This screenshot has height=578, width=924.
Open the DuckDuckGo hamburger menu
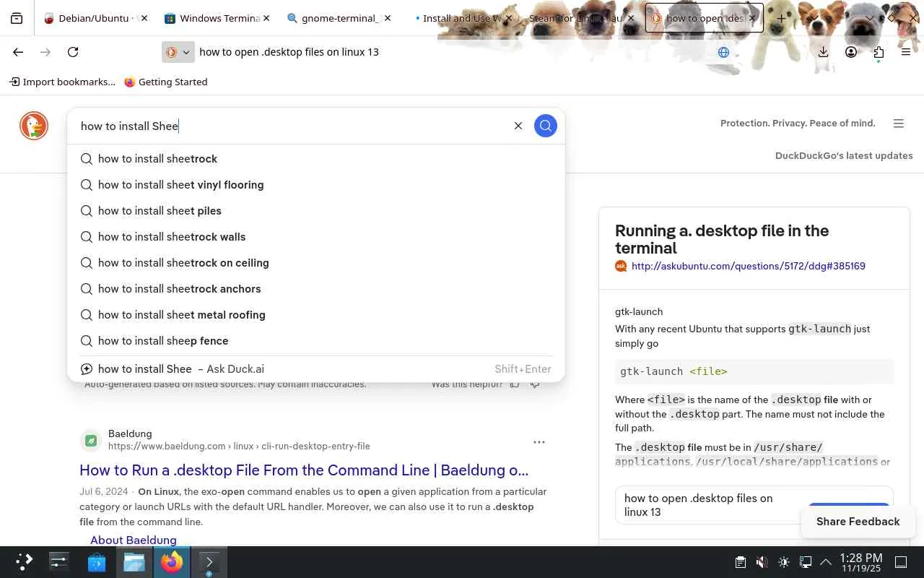coord(899,124)
